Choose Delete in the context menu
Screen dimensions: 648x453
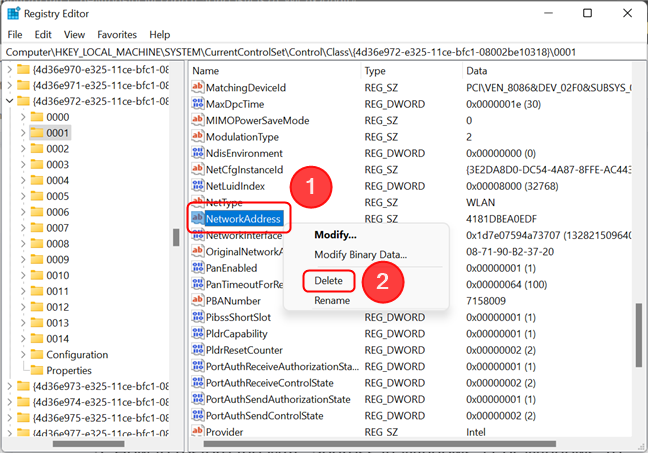coord(329,281)
